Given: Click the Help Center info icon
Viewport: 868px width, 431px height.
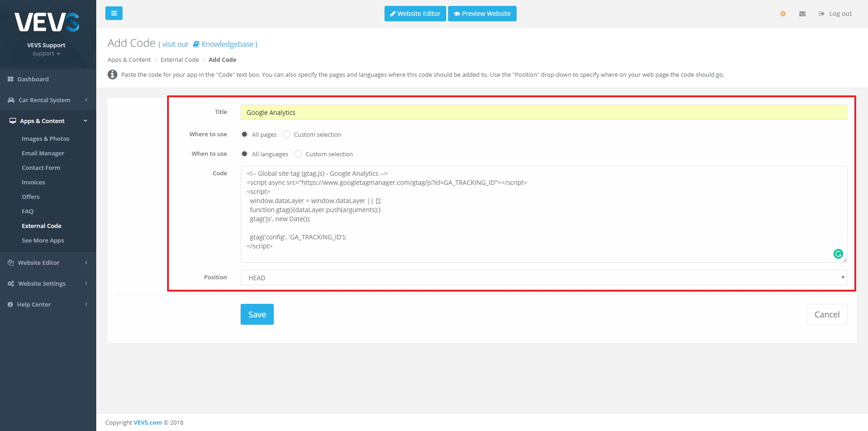Looking at the screenshot, I should [10, 304].
